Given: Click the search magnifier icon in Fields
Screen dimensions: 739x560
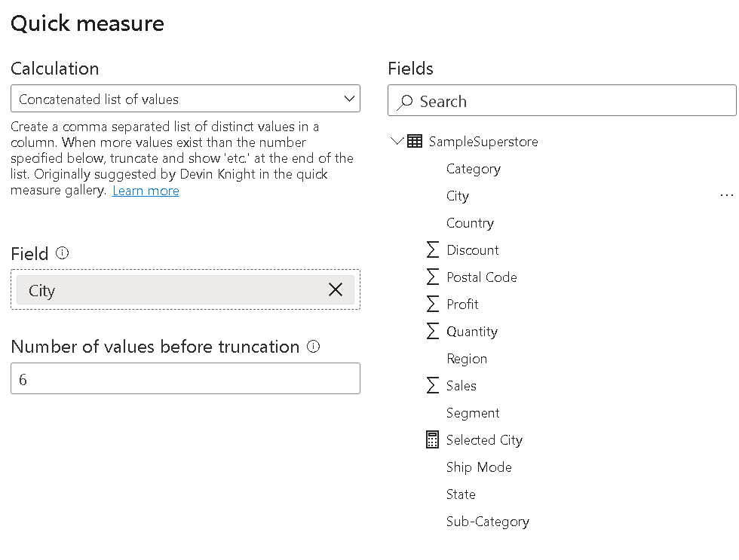Looking at the screenshot, I should point(406,102).
